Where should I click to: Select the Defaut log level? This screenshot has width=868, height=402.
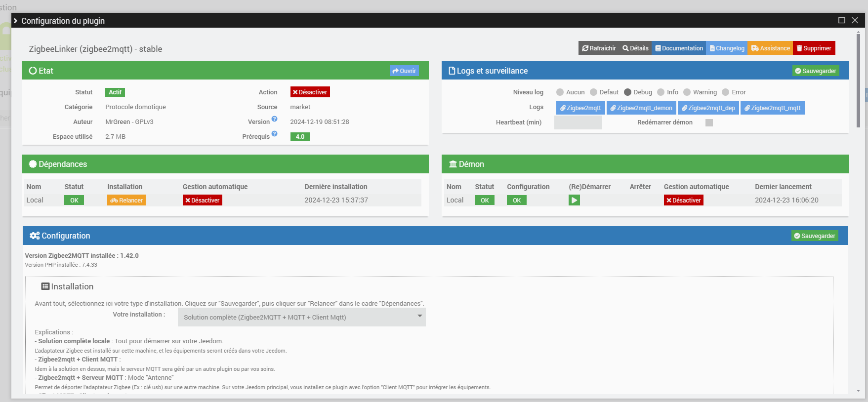(593, 92)
